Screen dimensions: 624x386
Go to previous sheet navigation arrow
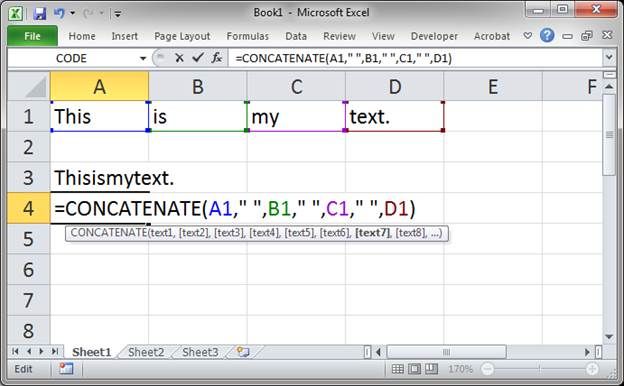[29, 351]
